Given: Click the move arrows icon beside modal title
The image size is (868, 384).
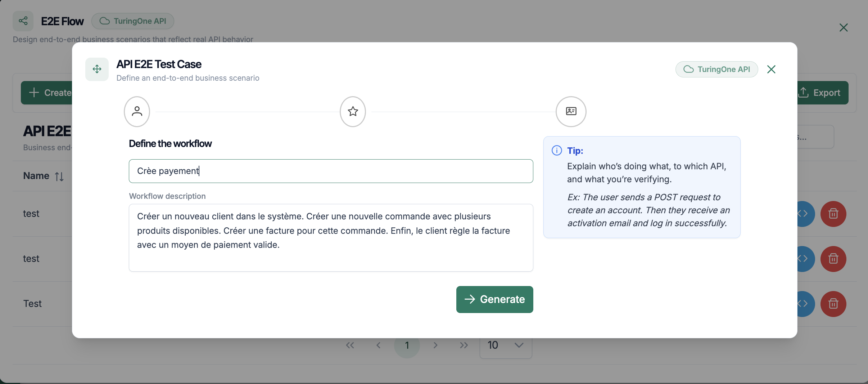Looking at the screenshot, I should 97,69.
